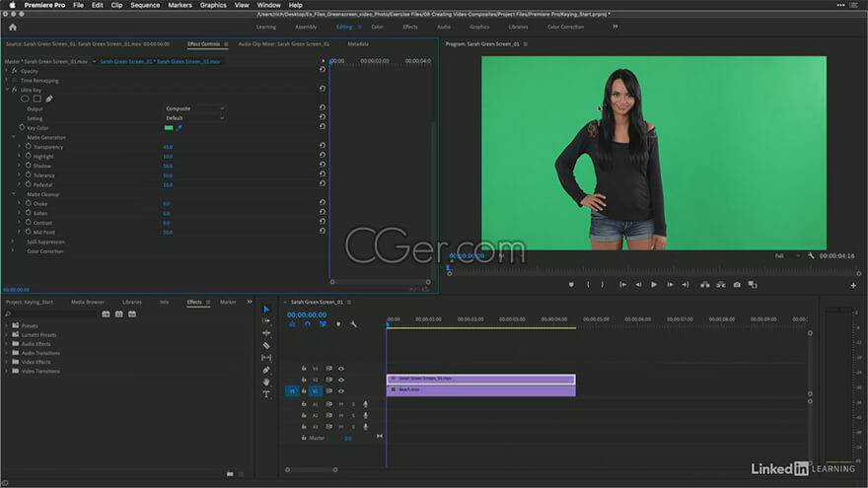Create 4-point polygon mask under Ultra Key
The width and height of the screenshot is (868, 488).
point(37,99)
